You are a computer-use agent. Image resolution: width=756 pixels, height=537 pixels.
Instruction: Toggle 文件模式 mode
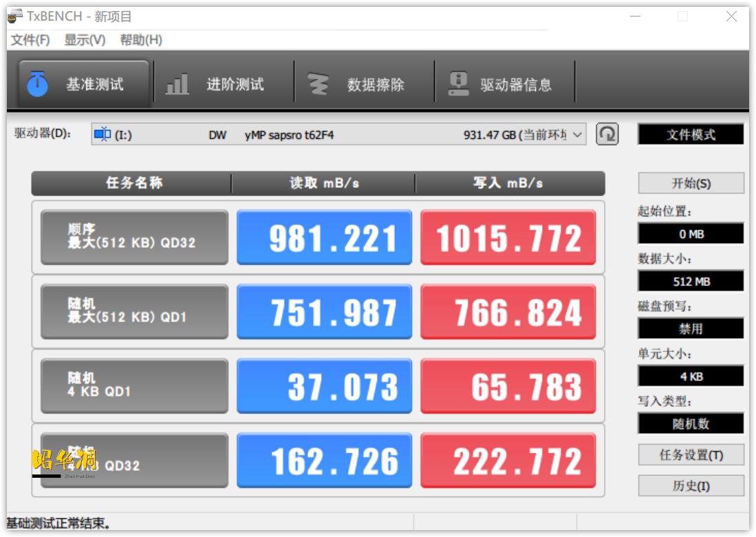click(x=690, y=134)
